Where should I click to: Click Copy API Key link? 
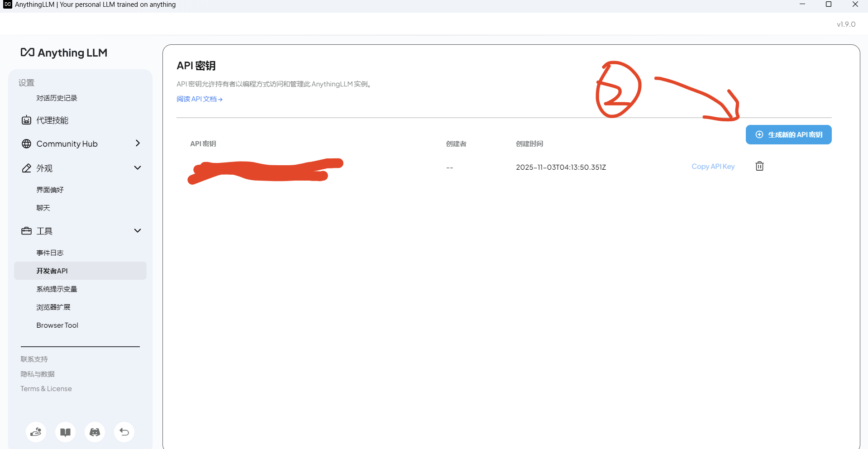point(713,167)
